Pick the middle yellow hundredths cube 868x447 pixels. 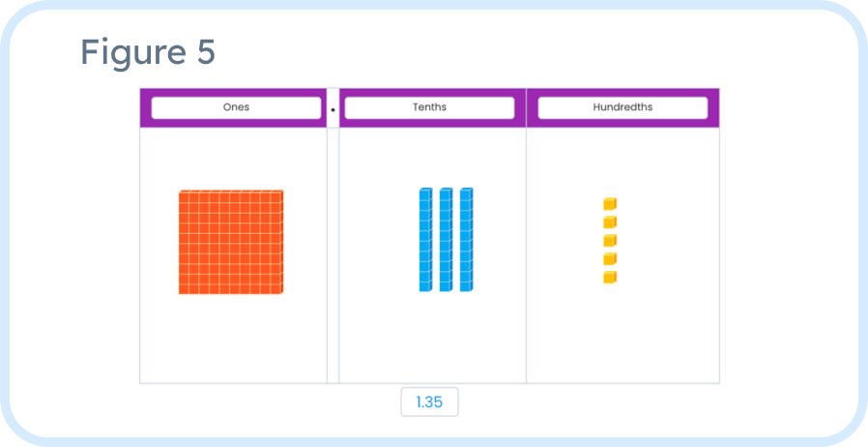610,241
